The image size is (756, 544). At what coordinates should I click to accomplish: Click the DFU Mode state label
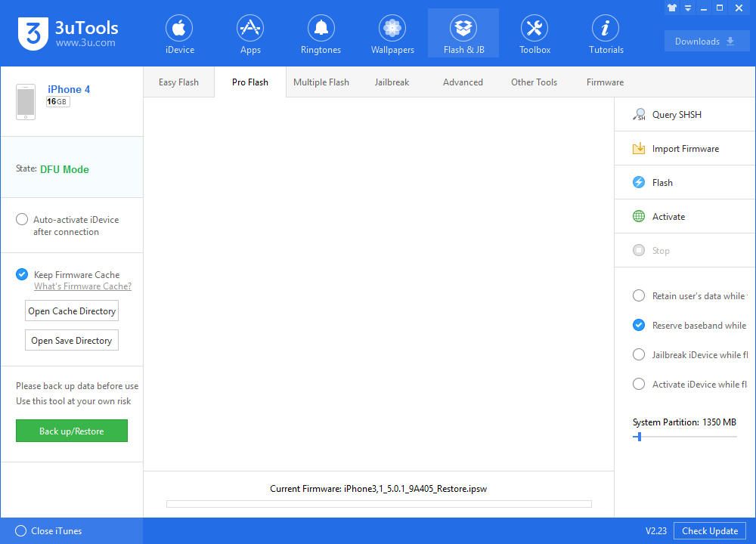click(64, 169)
